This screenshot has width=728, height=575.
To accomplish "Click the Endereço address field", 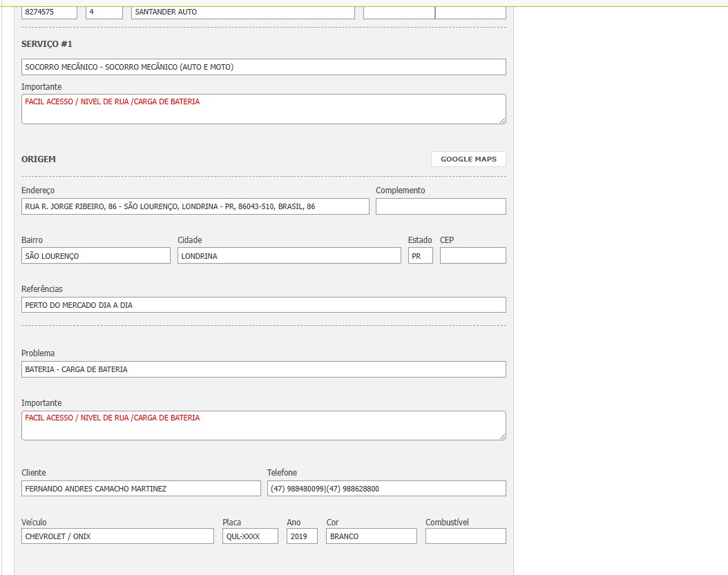I will click(x=195, y=206).
